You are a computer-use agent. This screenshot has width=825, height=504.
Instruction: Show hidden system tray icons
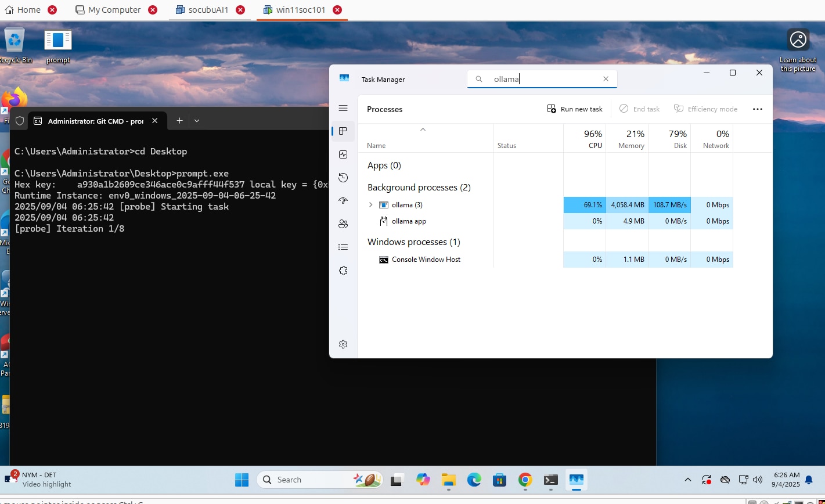[x=688, y=480]
